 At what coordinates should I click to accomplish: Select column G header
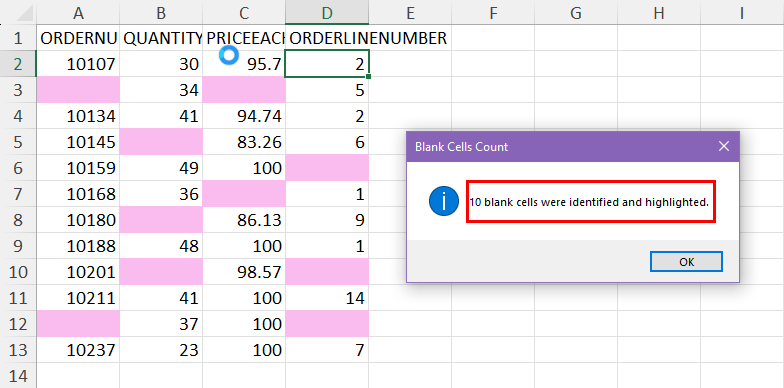(576, 13)
